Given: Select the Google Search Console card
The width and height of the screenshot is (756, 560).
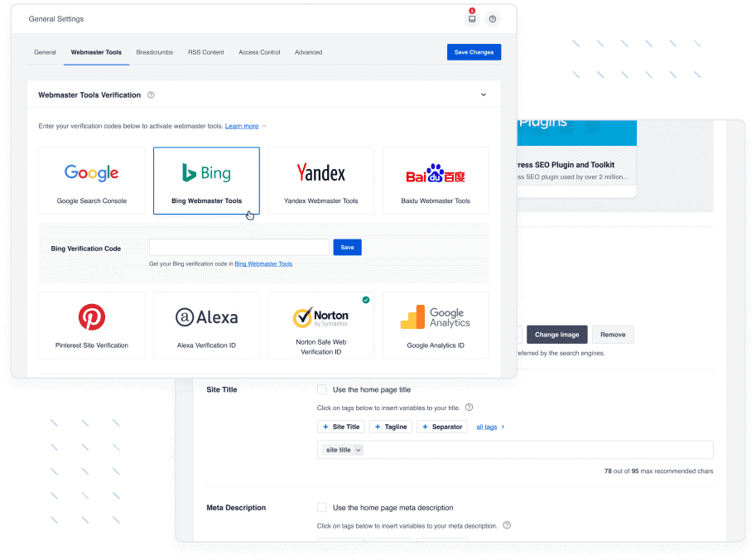Looking at the screenshot, I should (x=92, y=181).
